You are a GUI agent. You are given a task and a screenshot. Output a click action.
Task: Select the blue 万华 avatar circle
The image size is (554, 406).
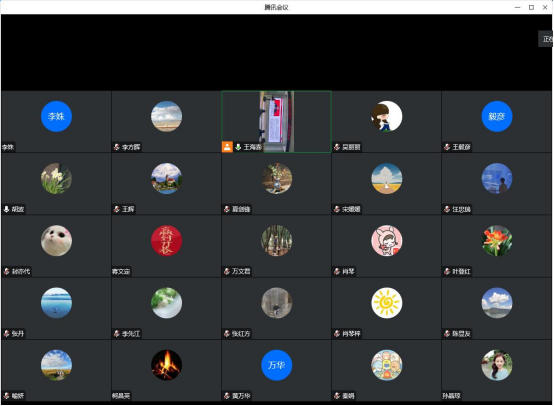coord(277,365)
